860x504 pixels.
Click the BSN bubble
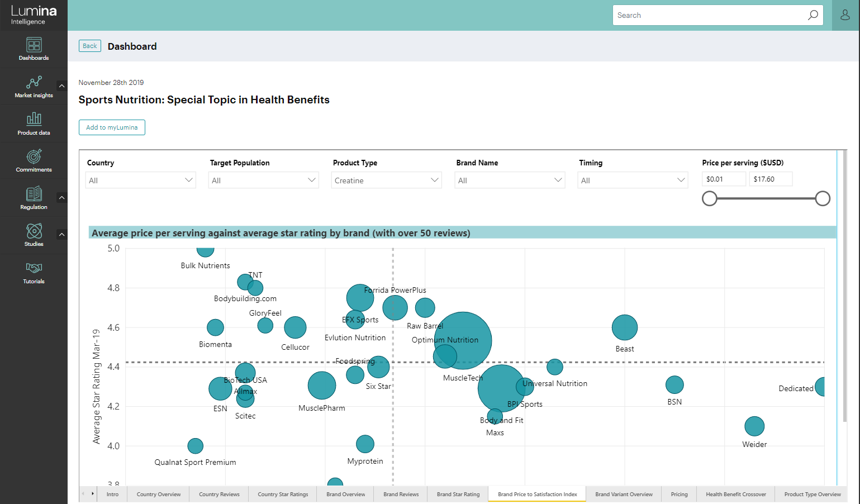coord(674,384)
